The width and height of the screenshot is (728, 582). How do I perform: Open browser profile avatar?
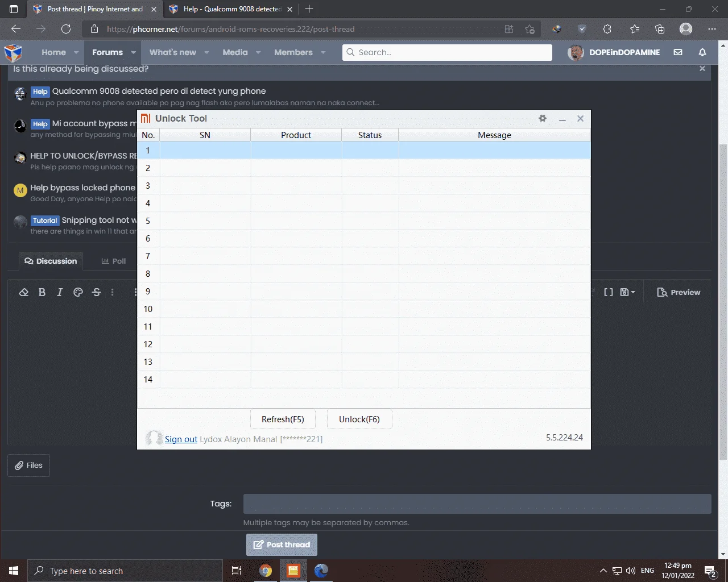[x=686, y=29]
